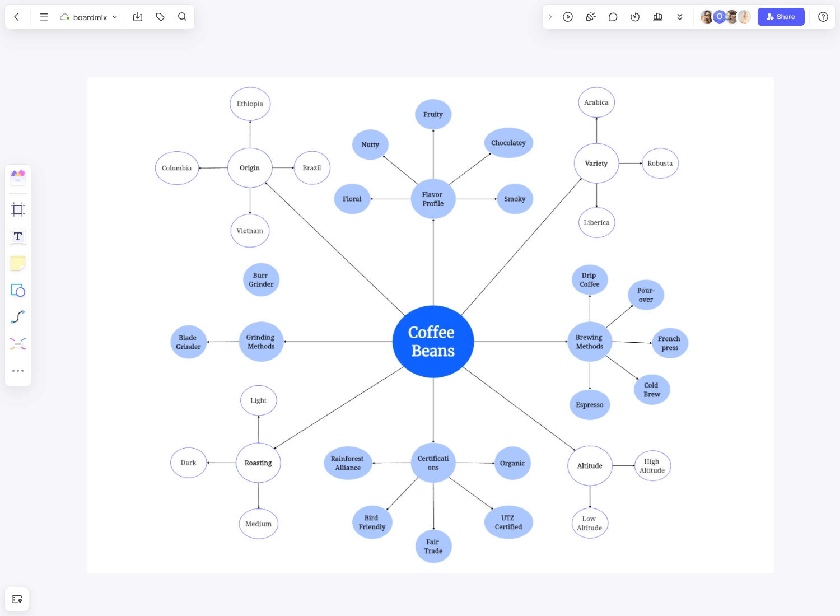
Task: Open the boardmix file name dropdown
Action: click(89, 17)
